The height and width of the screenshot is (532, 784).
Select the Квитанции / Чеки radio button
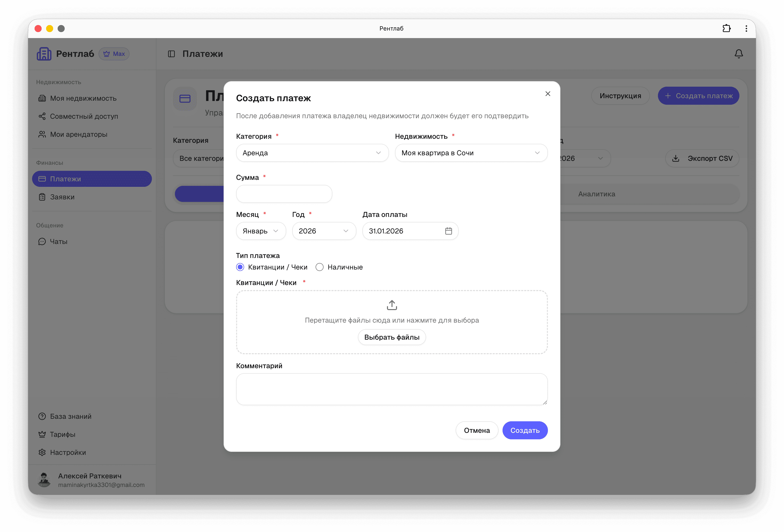pos(240,267)
